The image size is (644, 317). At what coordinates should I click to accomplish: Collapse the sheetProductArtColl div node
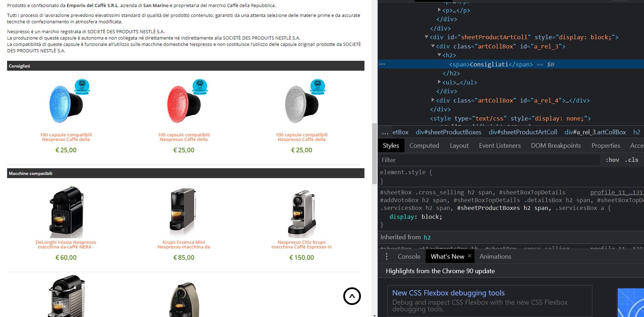(427, 37)
